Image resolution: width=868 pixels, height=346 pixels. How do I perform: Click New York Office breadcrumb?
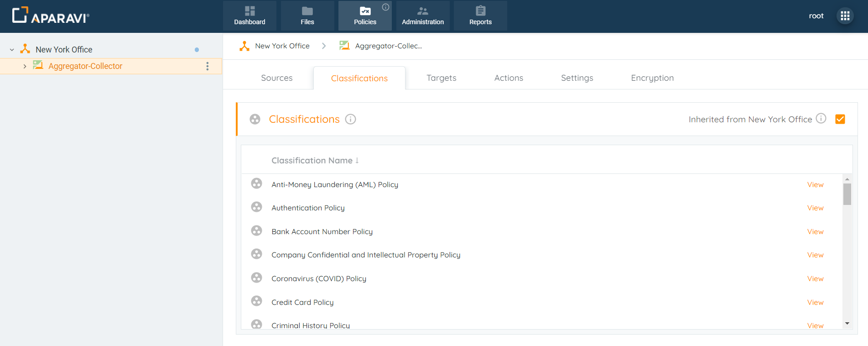pyautogui.click(x=282, y=46)
